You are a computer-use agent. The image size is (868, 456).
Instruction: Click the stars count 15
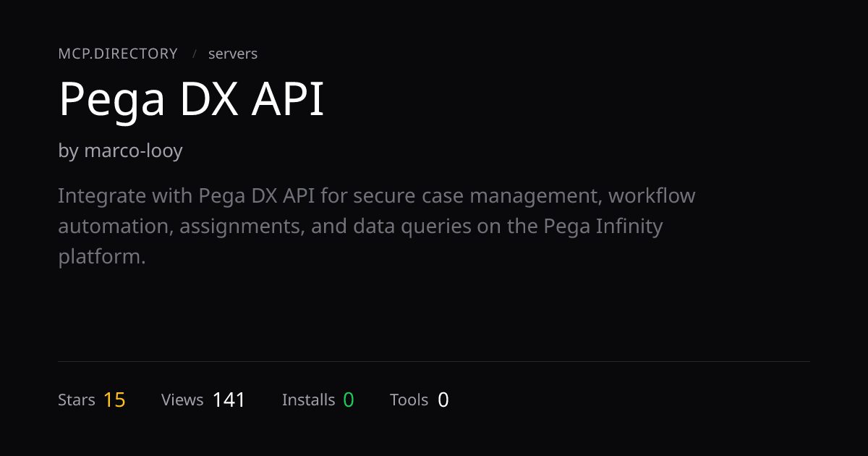point(114,400)
